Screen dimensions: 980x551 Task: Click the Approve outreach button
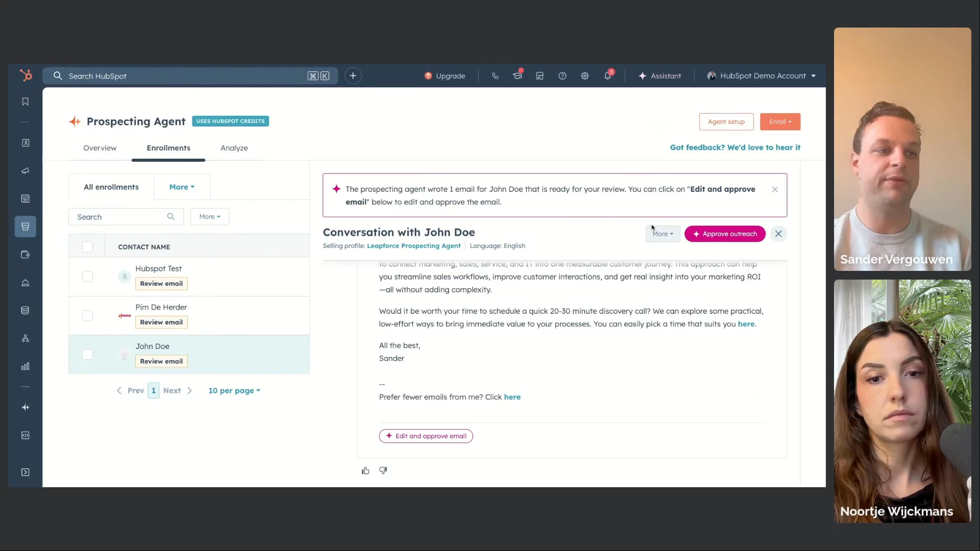[725, 234]
